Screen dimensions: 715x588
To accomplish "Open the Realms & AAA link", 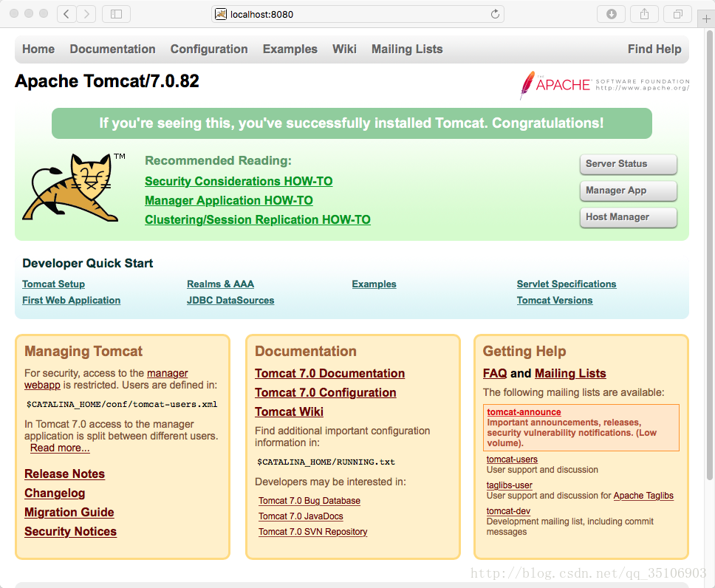I will [x=220, y=284].
